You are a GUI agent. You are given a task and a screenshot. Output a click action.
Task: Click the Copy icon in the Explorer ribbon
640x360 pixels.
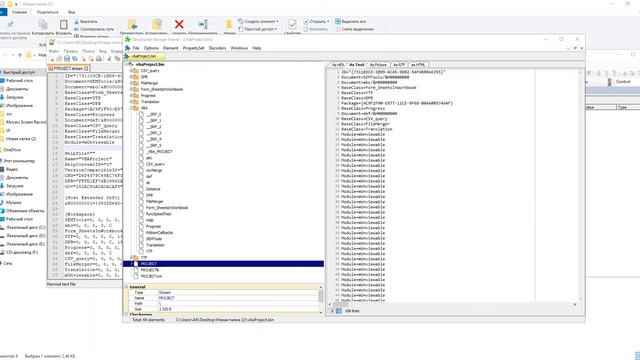(43, 24)
